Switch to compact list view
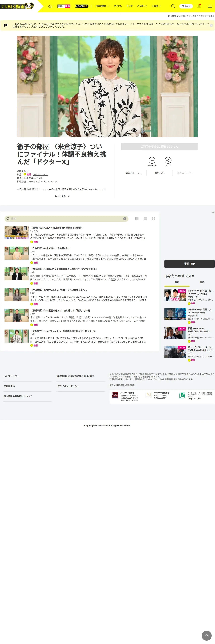This screenshot has height=644, width=215. 145,219
